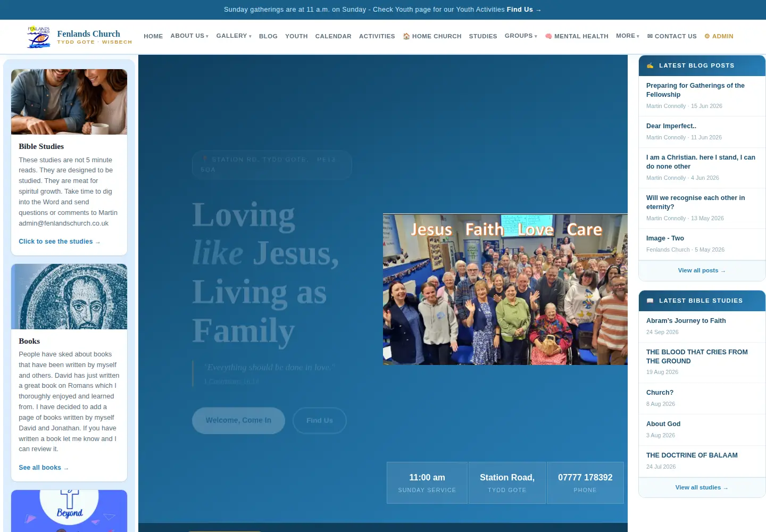Click the 15 Jun 2026 post date
This screenshot has height=532, width=766.
[706, 106]
